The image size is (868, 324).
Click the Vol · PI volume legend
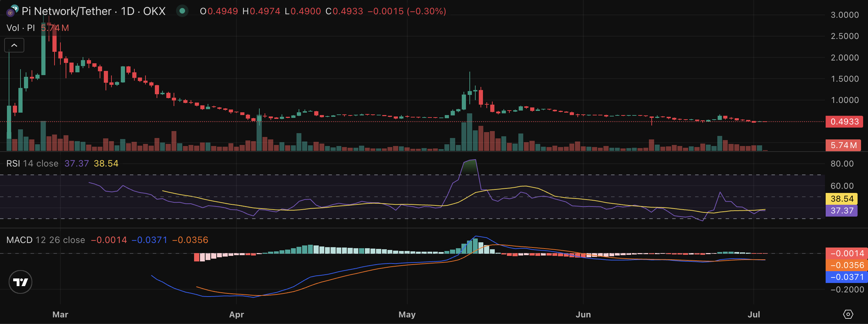[x=20, y=28]
